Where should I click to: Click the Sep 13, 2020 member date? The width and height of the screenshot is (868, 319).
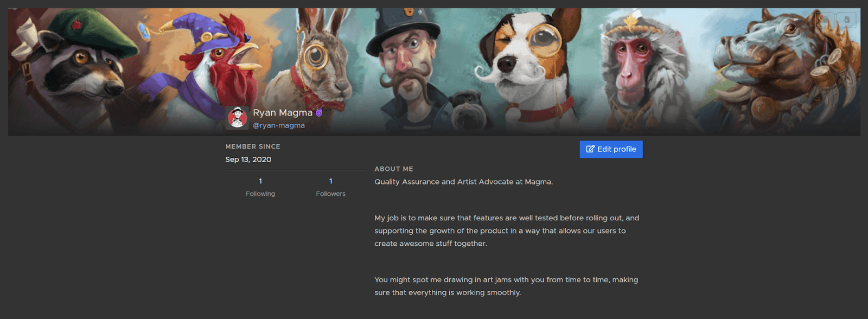pos(248,159)
